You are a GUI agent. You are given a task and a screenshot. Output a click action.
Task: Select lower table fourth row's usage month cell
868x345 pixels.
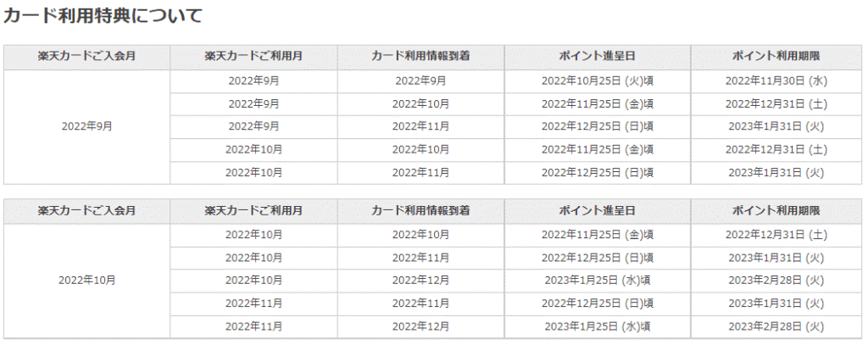coord(253,303)
